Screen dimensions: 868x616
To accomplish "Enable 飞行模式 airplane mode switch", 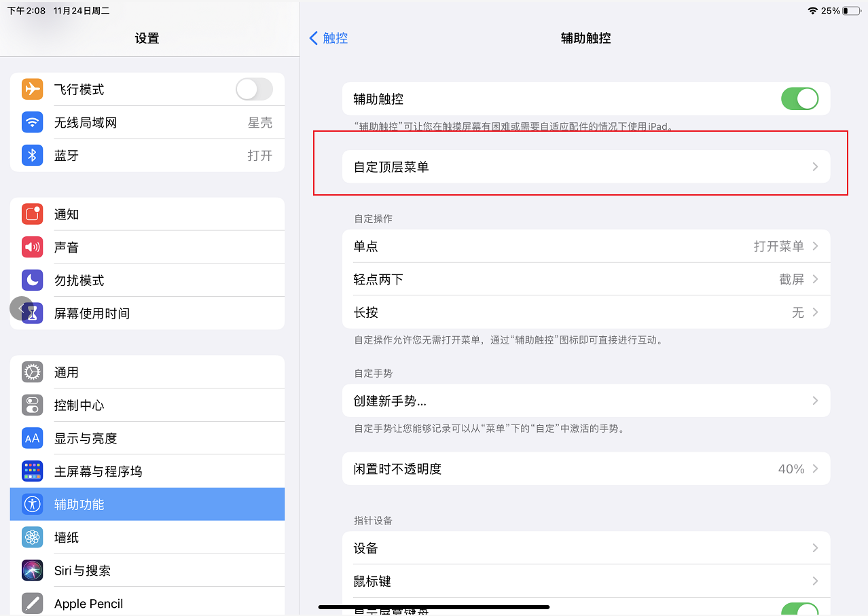I will pos(254,89).
